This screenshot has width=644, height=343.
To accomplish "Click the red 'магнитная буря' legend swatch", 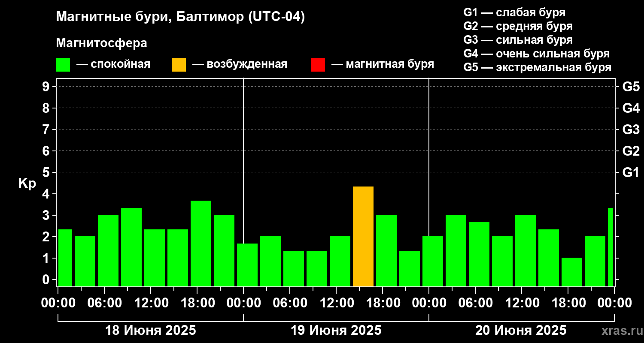I will pos(318,64).
